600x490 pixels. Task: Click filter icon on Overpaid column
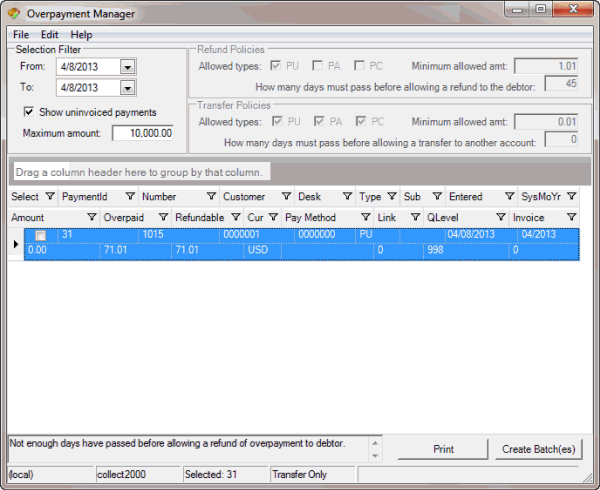click(x=163, y=217)
